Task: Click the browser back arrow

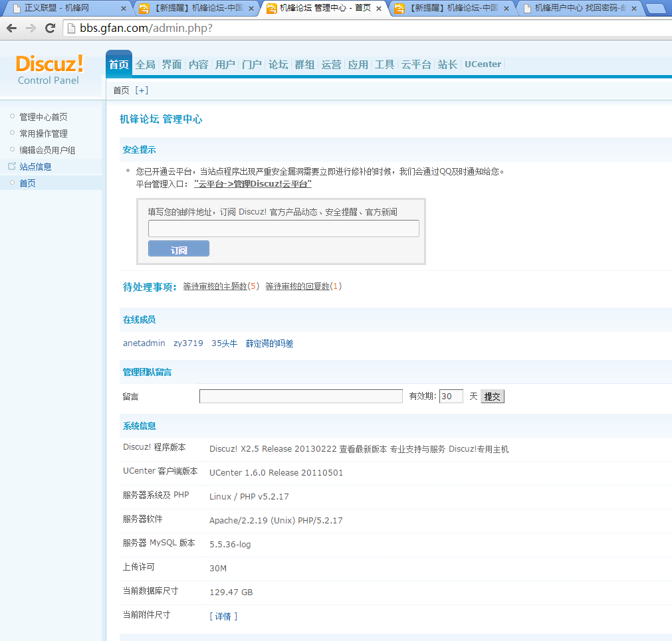Action: (11, 29)
